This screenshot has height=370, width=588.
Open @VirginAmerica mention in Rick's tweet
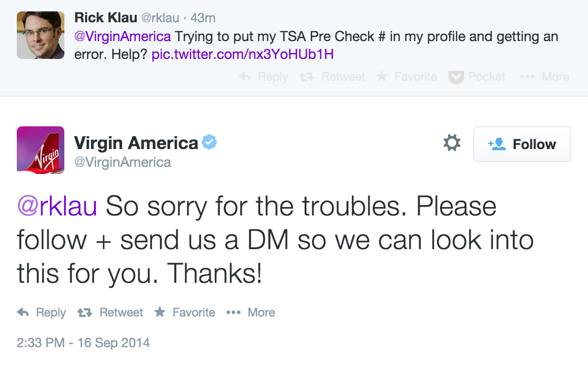coord(123,36)
